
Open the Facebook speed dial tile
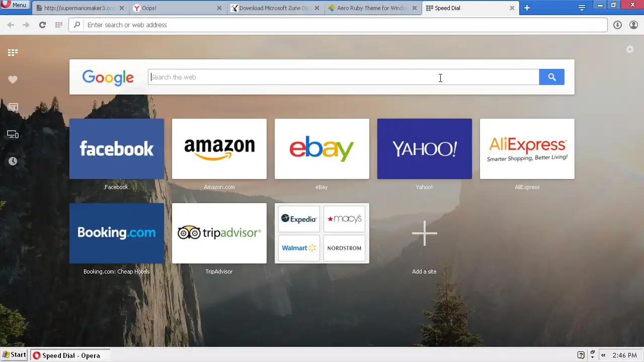pyautogui.click(x=117, y=149)
